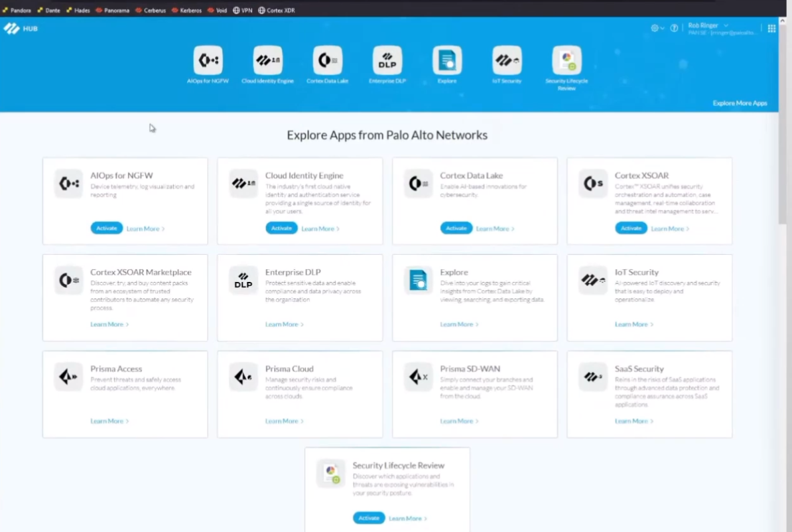
Task: Click Cortex Data Lake card icon
Action: [x=419, y=183]
